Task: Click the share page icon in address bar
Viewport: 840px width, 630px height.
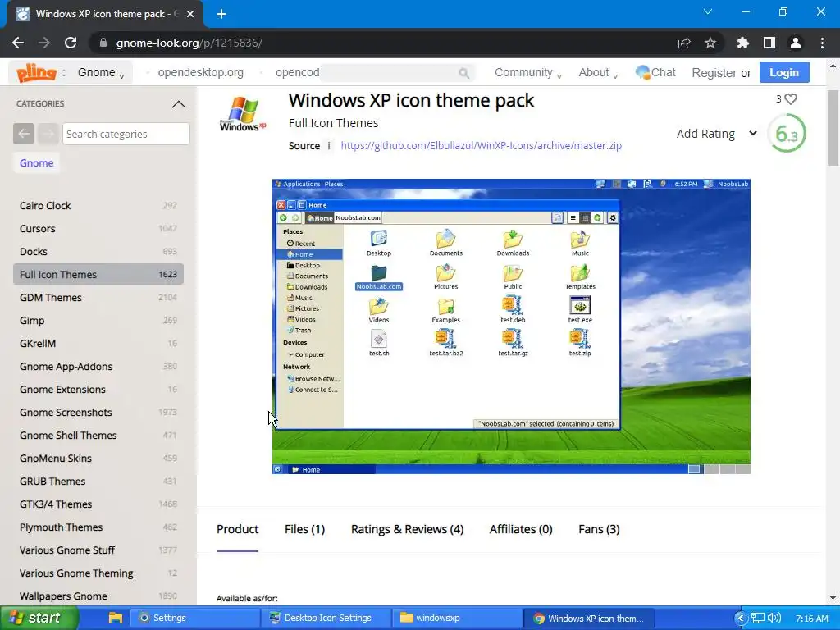Action: [x=684, y=43]
